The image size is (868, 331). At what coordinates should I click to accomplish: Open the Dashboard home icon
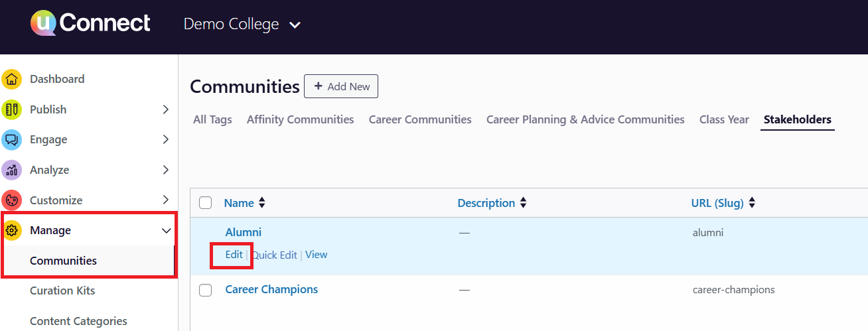[x=11, y=79]
